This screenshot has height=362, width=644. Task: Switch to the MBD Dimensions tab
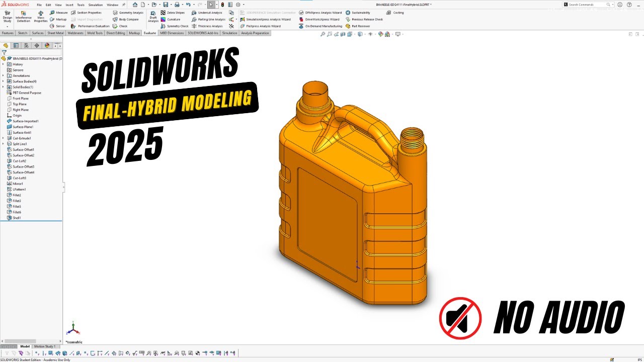click(172, 33)
